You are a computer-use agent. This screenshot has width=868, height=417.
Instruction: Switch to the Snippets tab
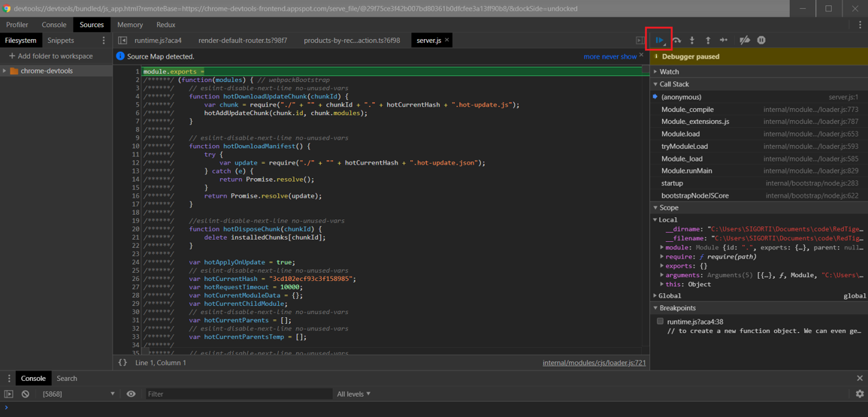(61, 41)
